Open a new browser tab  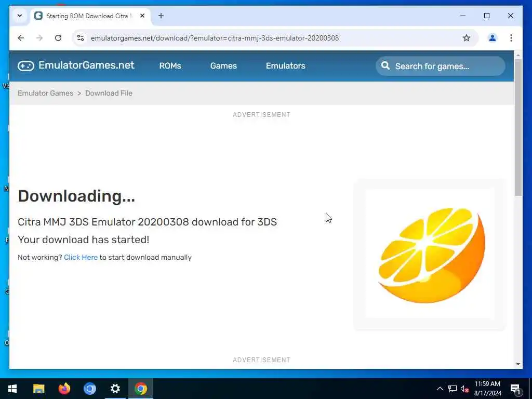[x=161, y=16]
